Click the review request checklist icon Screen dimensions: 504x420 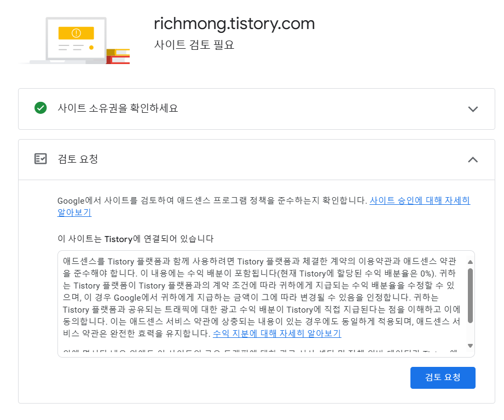(40, 159)
